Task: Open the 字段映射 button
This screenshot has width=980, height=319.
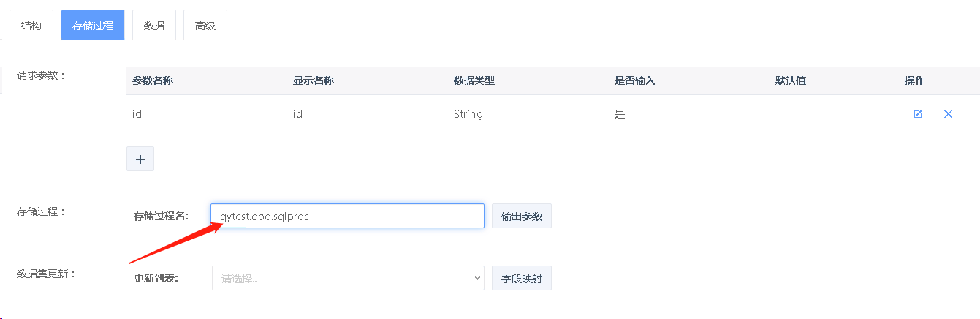Action: click(522, 279)
